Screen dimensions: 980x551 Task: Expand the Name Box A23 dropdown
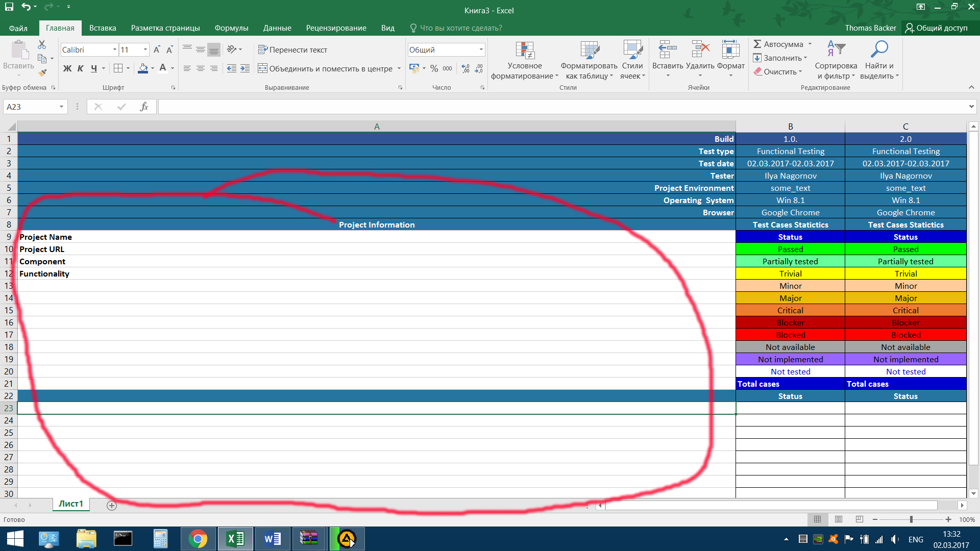(61, 107)
